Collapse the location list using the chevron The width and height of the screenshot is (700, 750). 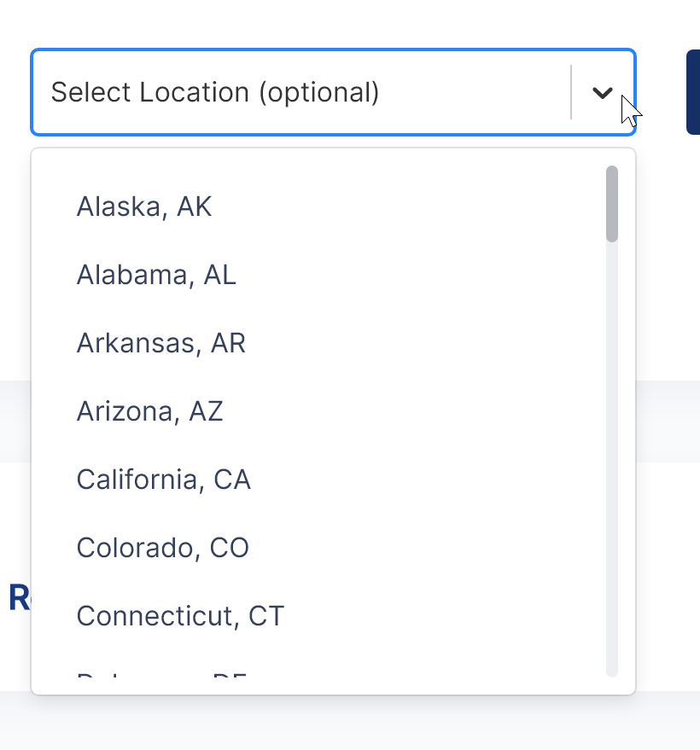click(x=603, y=92)
